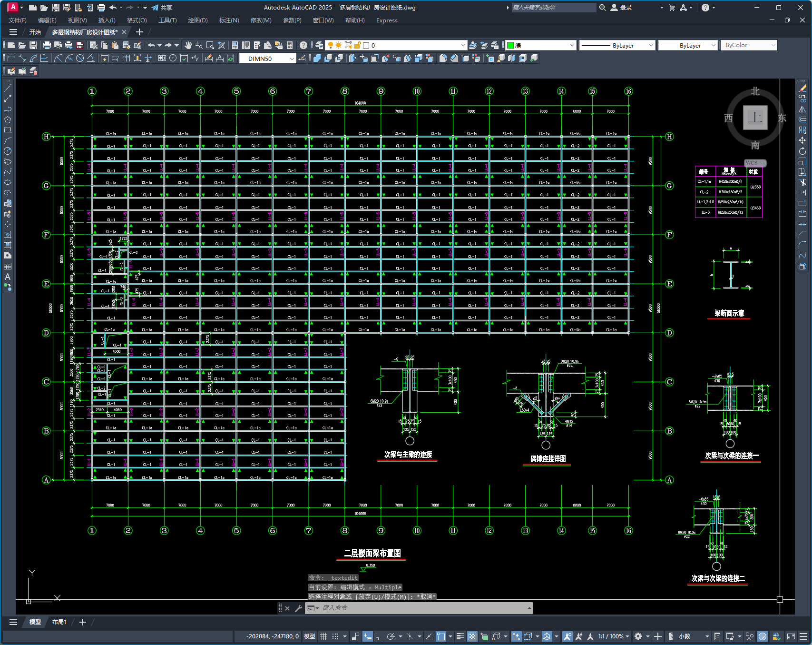The height and width of the screenshot is (645, 812).
Task: Click new drawing tab plus button
Action: click(139, 32)
